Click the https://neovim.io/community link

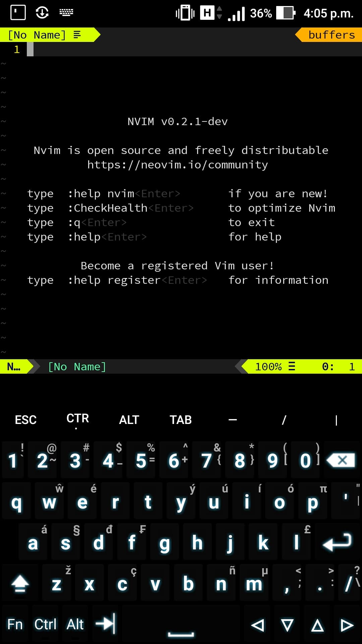coord(178,165)
